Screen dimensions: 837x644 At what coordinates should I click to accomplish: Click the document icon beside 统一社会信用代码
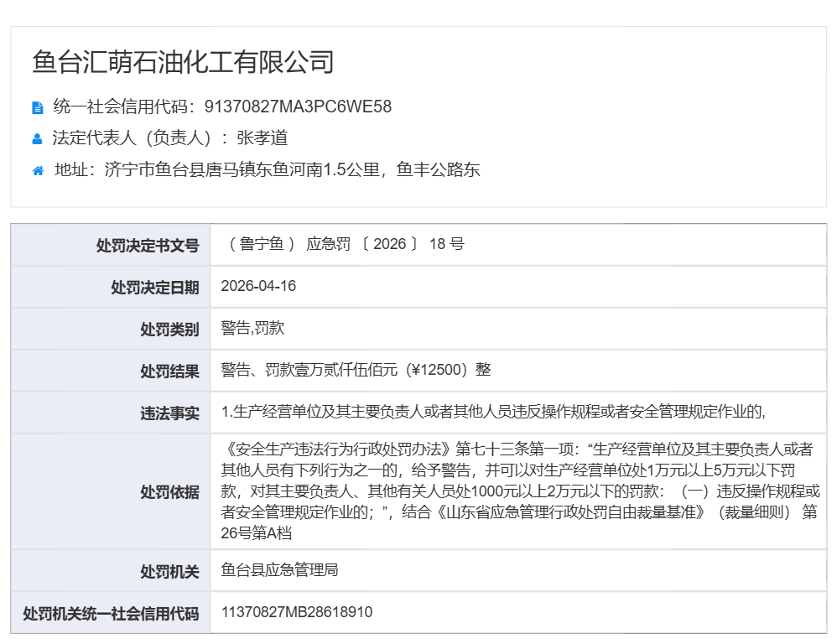point(37,107)
